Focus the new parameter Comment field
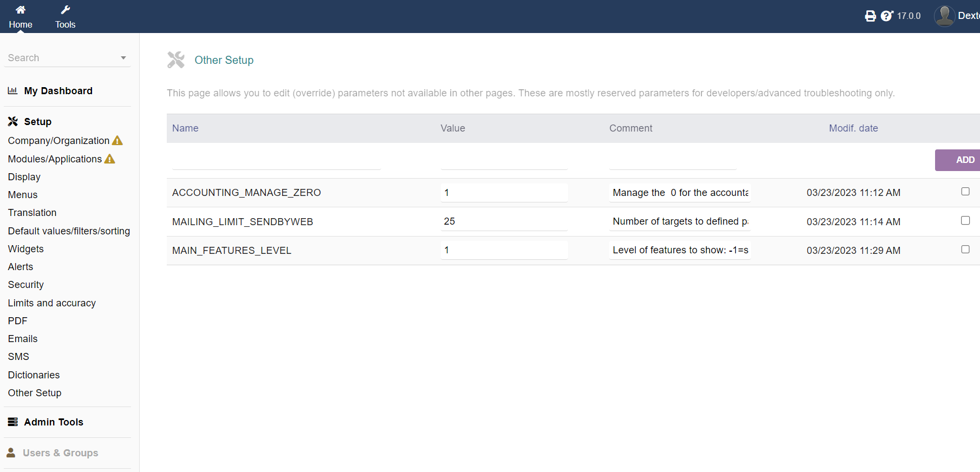The height and width of the screenshot is (472, 980). pos(672,161)
